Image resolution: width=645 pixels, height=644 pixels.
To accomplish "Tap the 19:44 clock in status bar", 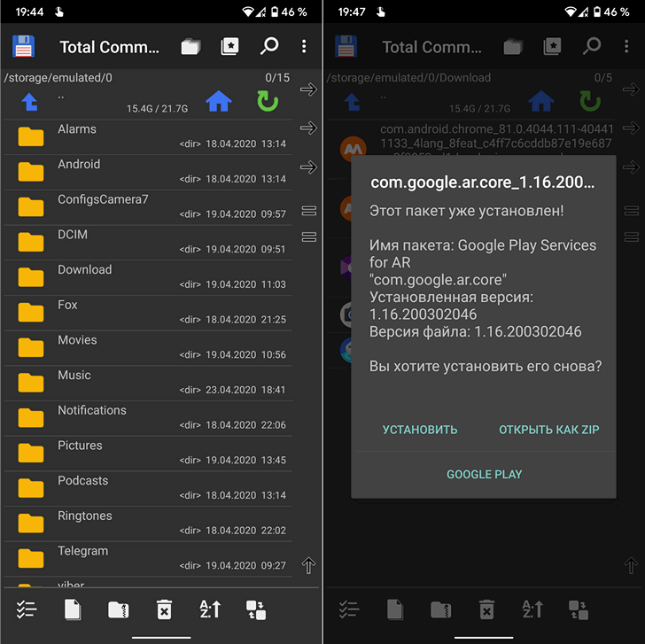I will [29, 12].
